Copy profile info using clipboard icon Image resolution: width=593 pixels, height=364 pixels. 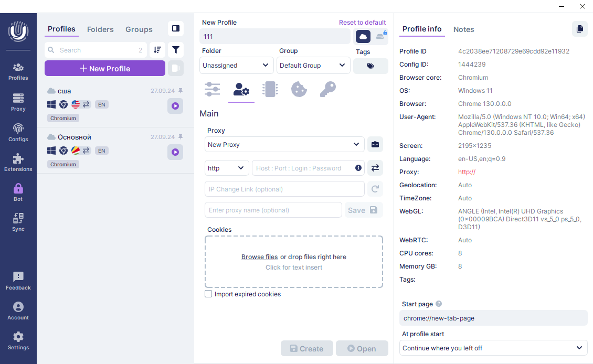tap(579, 29)
